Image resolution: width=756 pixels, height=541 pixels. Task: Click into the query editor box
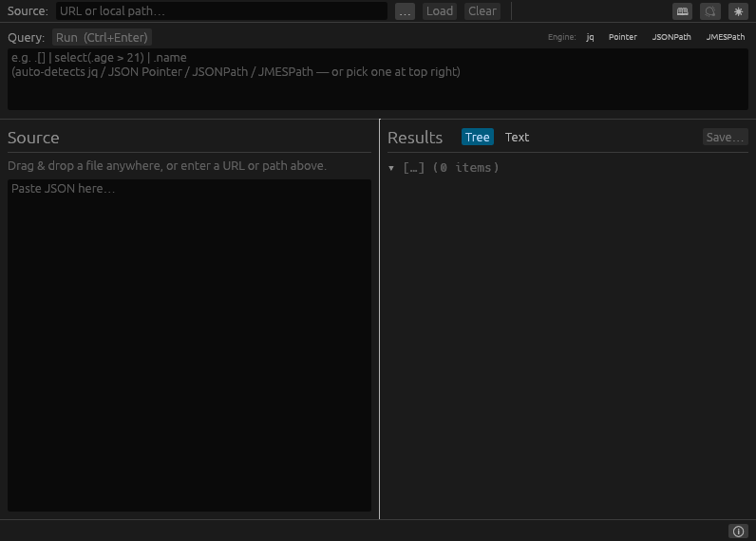click(x=378, y=79)
